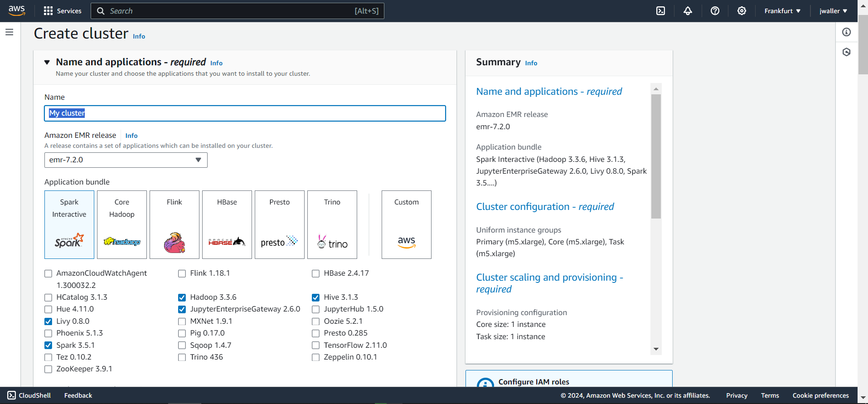Open the hexagon icon on right sidebar
The width and height of the screenshot is (868, 404).
click(x=846, y=52)
